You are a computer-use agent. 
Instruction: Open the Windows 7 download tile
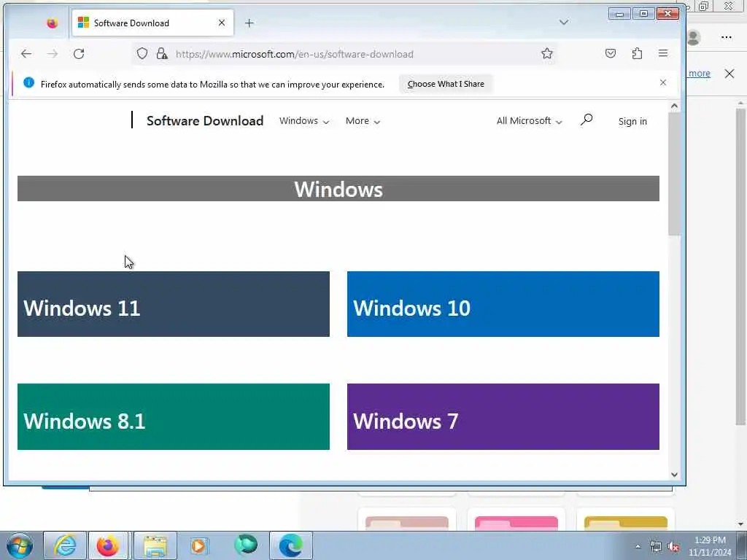tap(503, 416)
